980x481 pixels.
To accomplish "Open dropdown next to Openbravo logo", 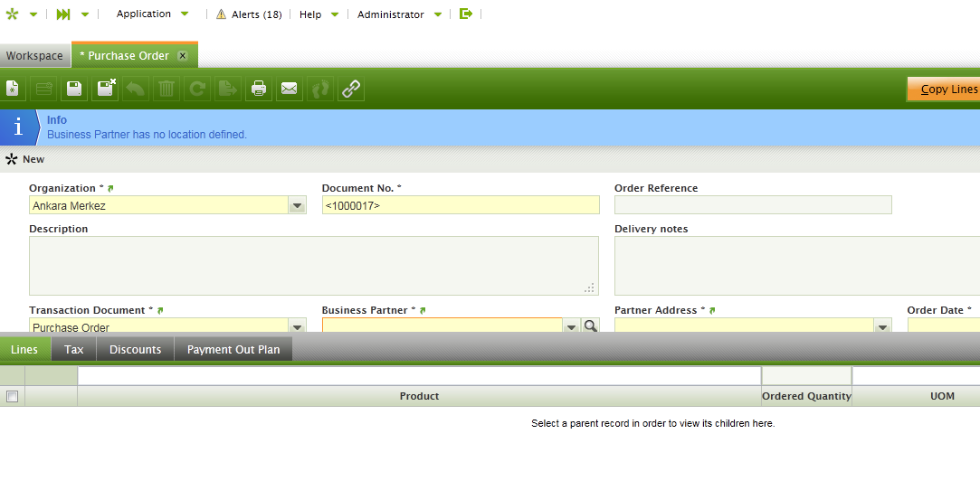I will click(x=33, y=14).
